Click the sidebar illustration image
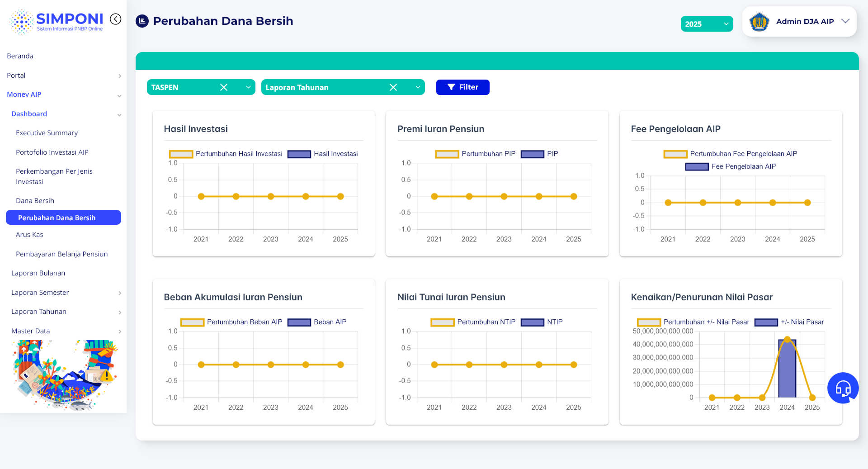The width and height of the screenshot is (868, 469). pos(66,375)
